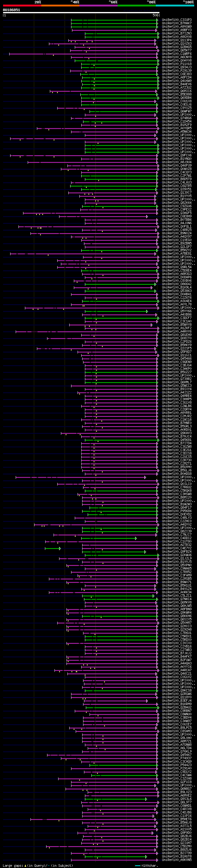
Task: Select hit UniRef100_C0EGJ6
Action: [176, 105]
